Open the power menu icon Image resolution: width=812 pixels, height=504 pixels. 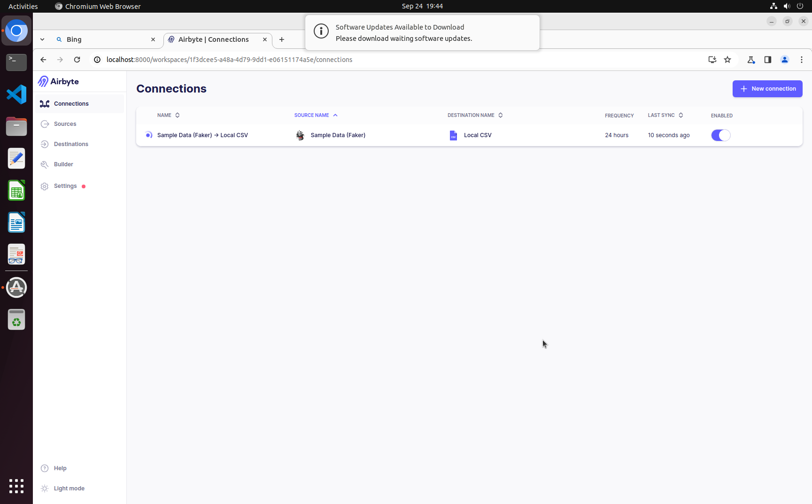(800, 6)
